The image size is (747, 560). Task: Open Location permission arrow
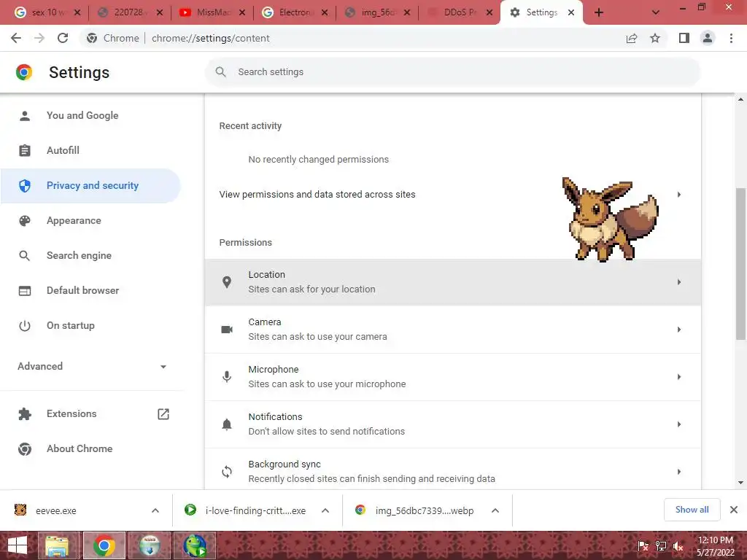click(x=679, y=282)
